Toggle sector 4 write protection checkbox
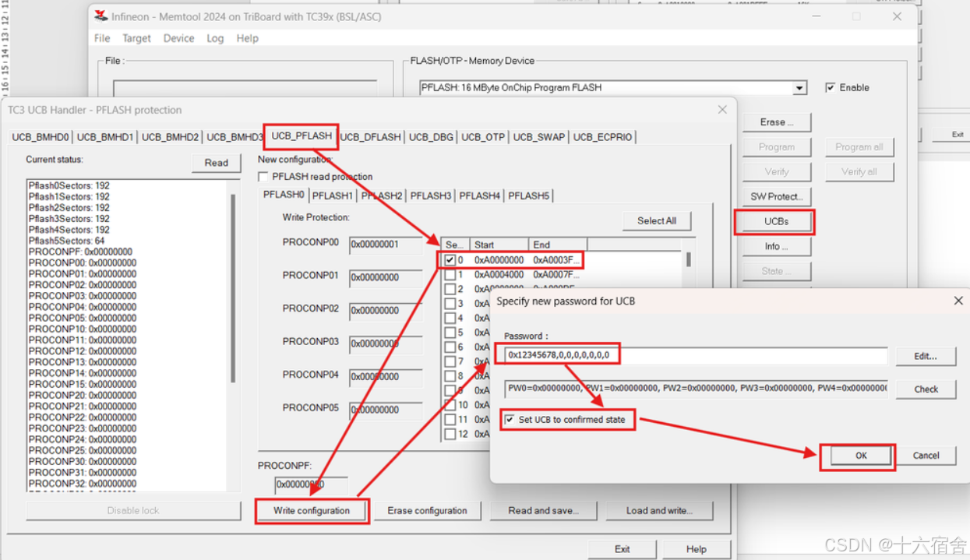Image resolution: width=970 pixels, height=560 pixels. point(450,318)
